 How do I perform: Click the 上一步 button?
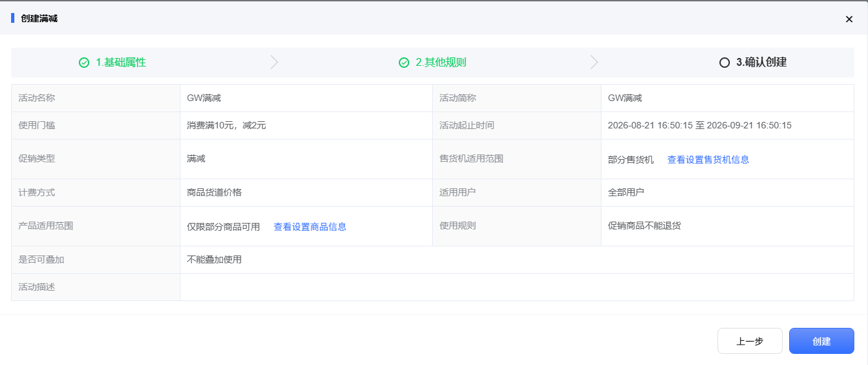[x=750, y=341]
